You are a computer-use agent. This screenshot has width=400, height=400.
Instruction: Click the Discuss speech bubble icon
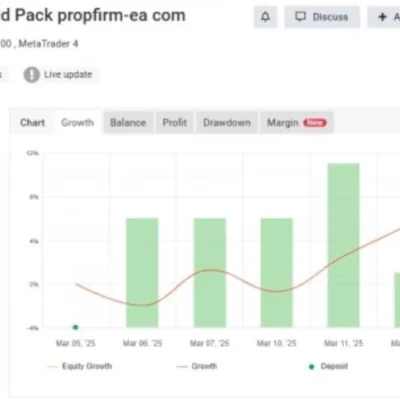coord(300,17)
